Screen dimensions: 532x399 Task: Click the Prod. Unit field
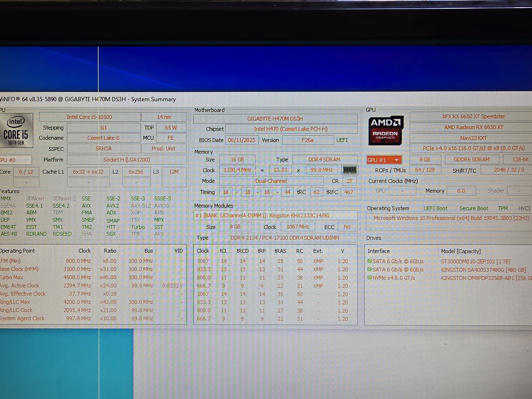click(x=164, y=149)
